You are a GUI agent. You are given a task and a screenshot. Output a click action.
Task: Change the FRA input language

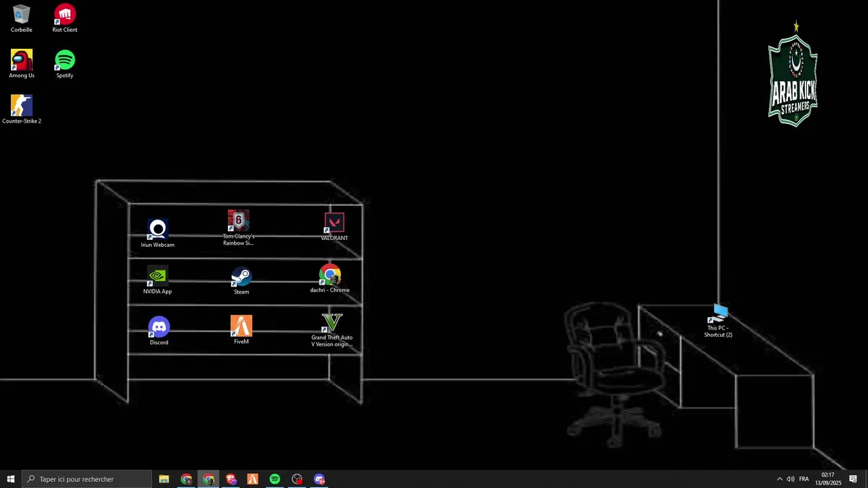(x=804, y=479)
